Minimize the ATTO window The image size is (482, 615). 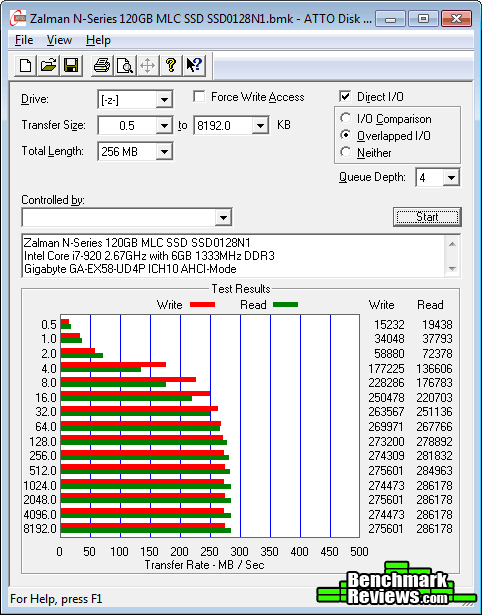pyautogui.click(x=390, y=18)
